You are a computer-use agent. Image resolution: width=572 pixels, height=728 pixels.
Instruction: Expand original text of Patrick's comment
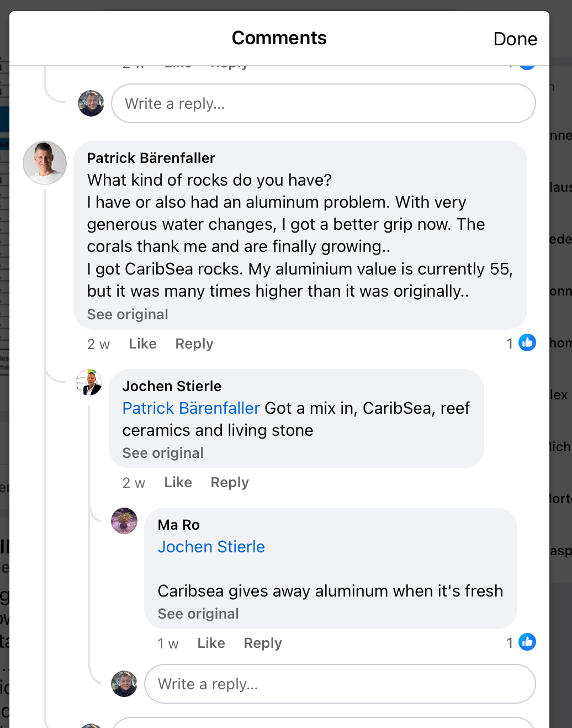(128, 314)
